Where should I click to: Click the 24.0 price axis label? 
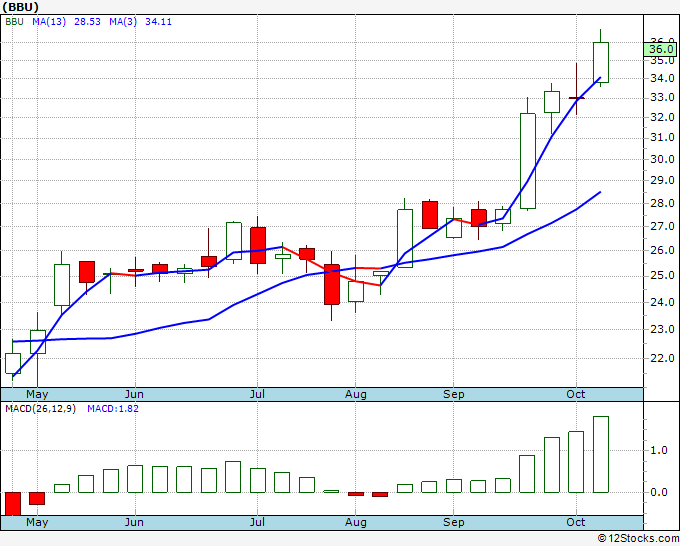662,302
